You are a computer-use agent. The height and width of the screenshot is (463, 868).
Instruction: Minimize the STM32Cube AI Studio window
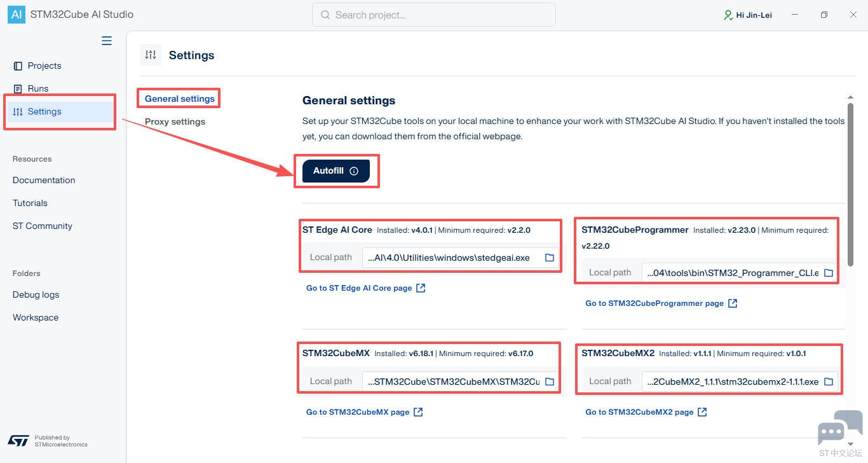(795, 15)
